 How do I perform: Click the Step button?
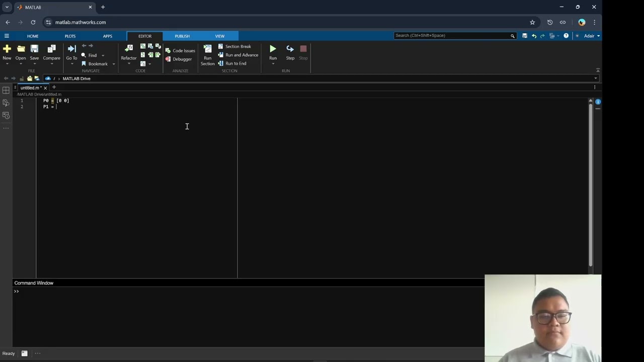pyautogui.click(x=290, y=52)
